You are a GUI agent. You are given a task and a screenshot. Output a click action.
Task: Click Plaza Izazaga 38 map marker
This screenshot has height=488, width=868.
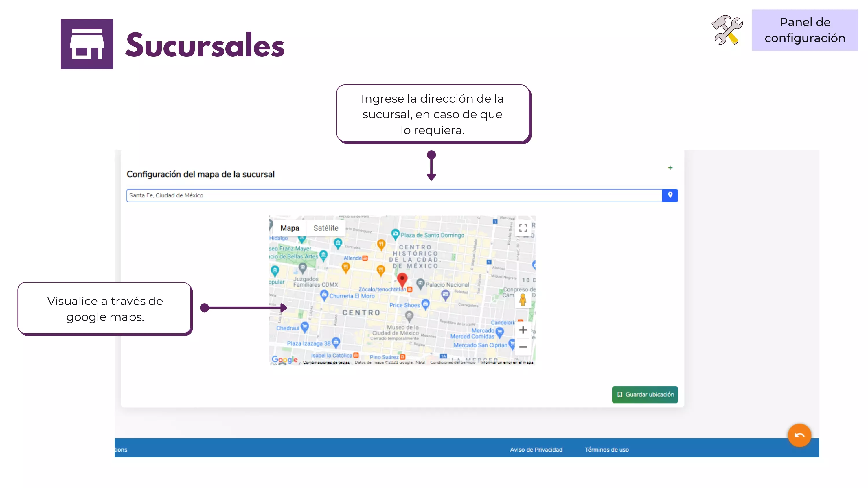click(336, 342)
